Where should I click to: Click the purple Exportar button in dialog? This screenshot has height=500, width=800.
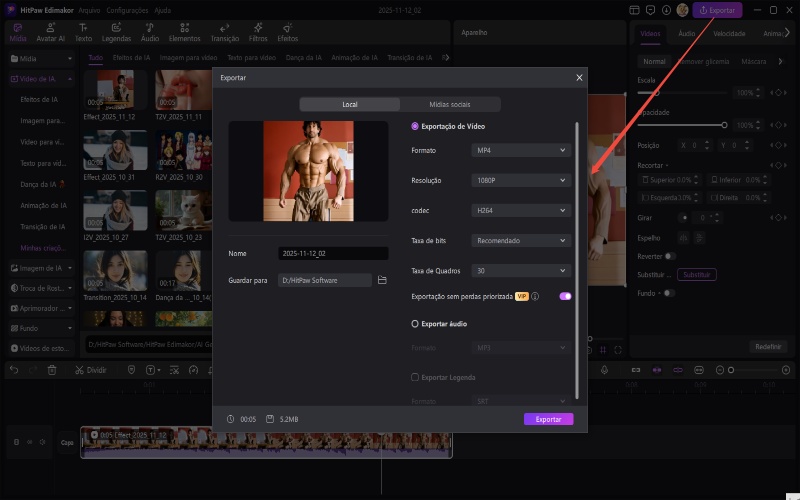pos(548,419)
